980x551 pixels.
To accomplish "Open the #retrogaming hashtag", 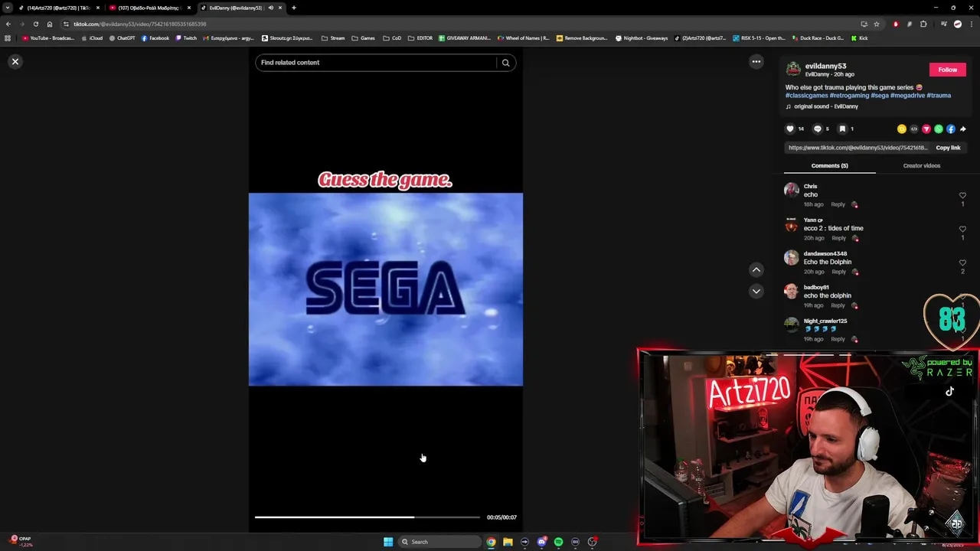I will tap(849, 96).
